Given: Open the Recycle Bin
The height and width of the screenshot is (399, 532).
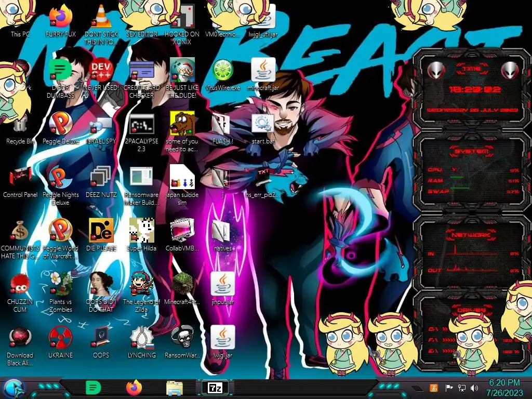Looking at the screenshot, I should click(20, 130).
